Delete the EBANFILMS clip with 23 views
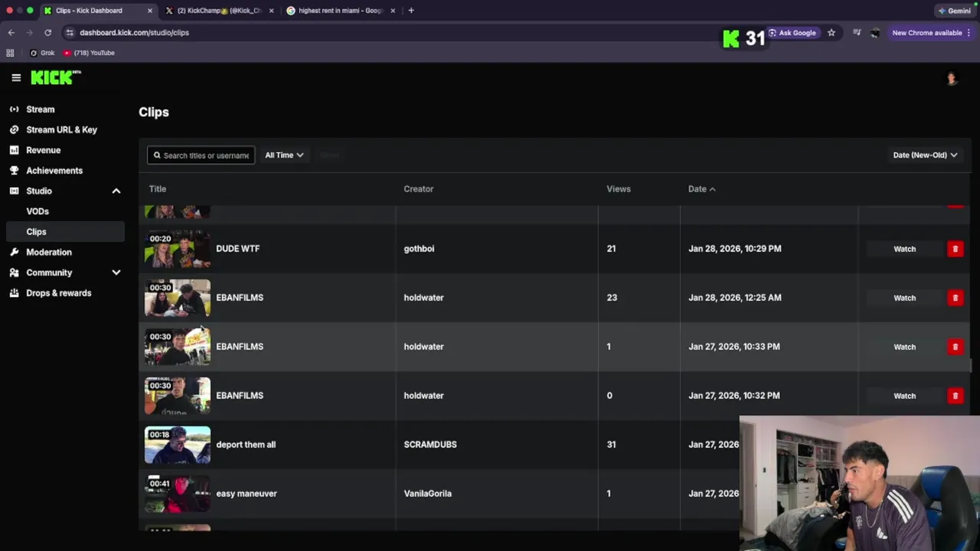980x551 pixels. pos(955,298)
